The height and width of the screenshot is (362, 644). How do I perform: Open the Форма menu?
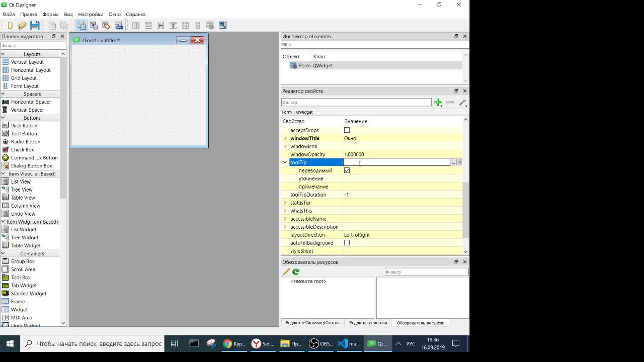(x=50, y=14)
